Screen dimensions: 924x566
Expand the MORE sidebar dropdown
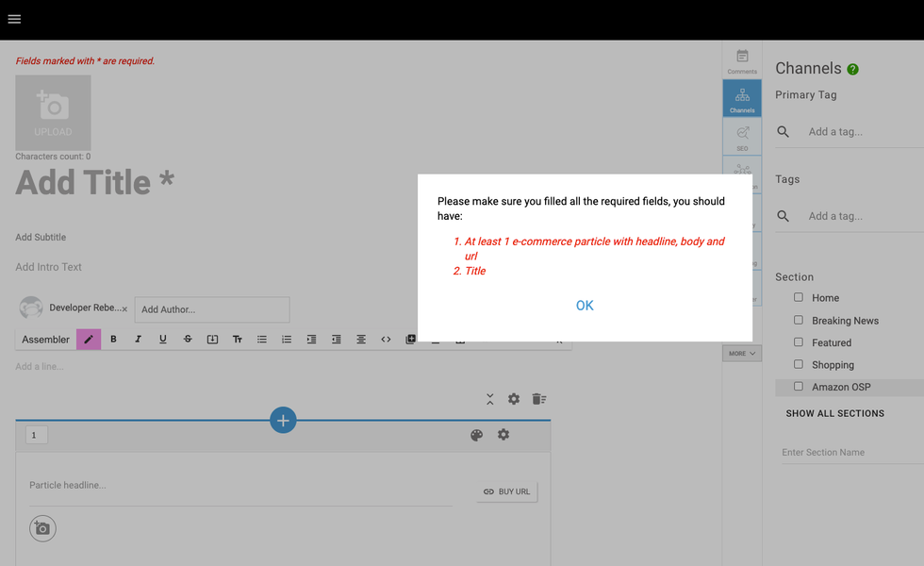[742, 354]
